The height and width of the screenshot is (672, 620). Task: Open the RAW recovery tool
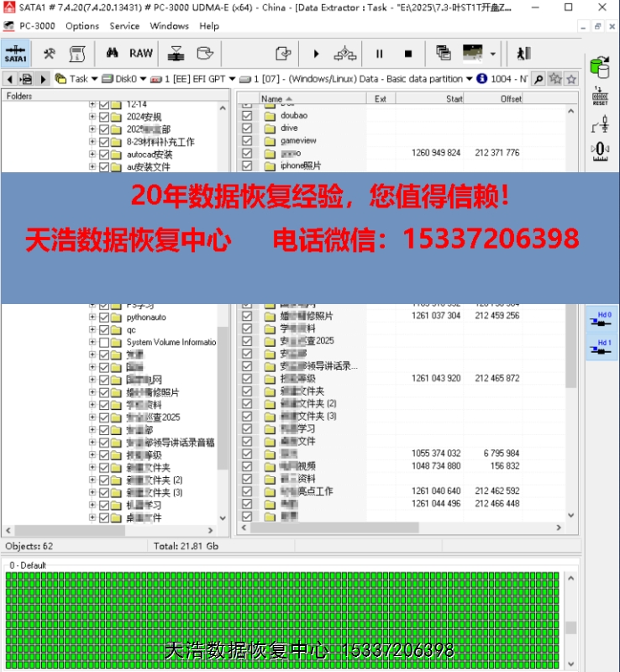pyautogui.click(x=141, y=54)
